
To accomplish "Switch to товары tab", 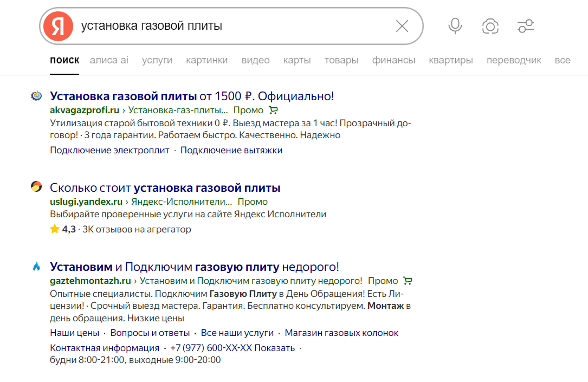I will click(x=341, y=60).
